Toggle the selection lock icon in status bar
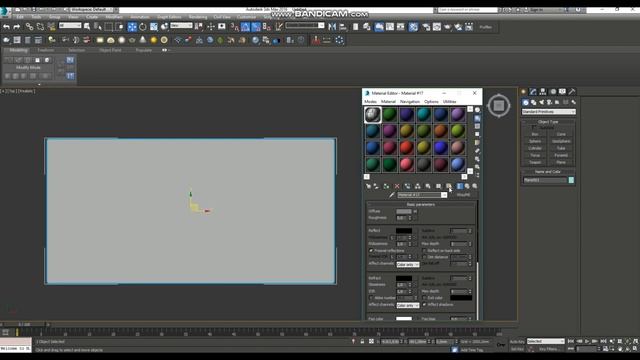The height and width of the screenshot is (360, 640). pos(362,341)
